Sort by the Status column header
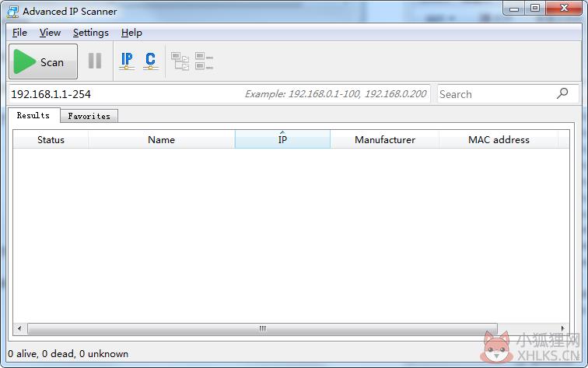The image size is (588, 368). [51, 139]
